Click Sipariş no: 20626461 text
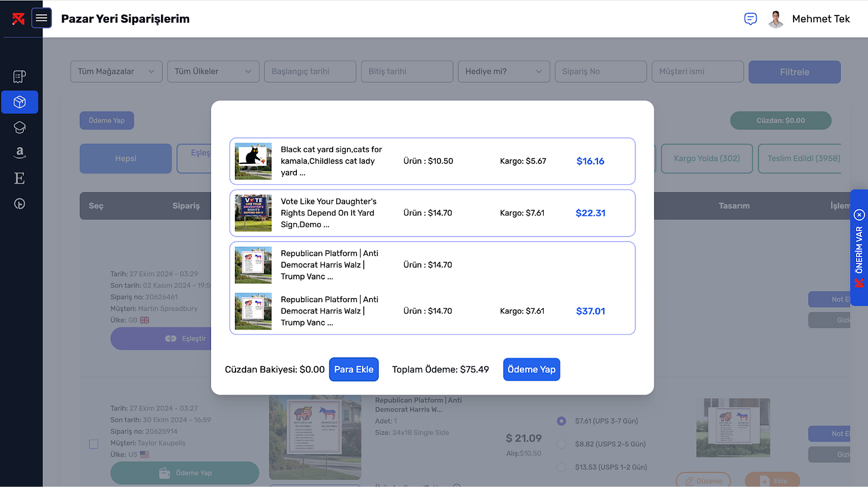This screenshot has height=487, width=868. (144, 297)
